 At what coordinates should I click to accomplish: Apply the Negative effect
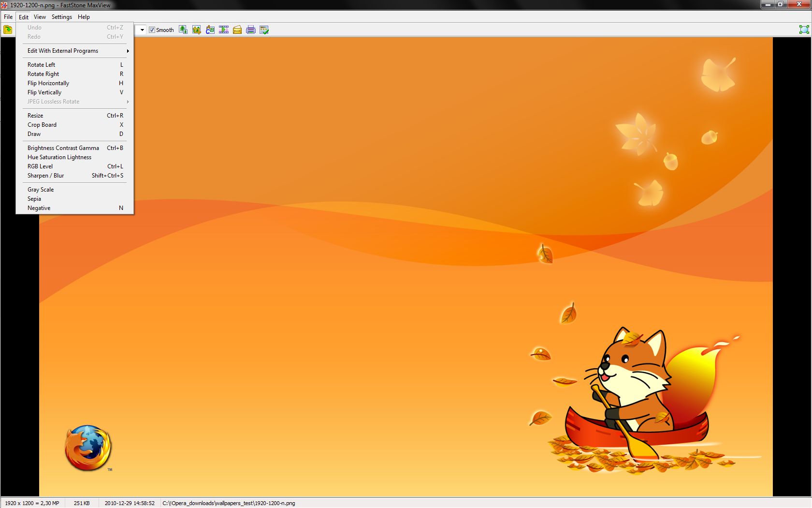point(74,208)
